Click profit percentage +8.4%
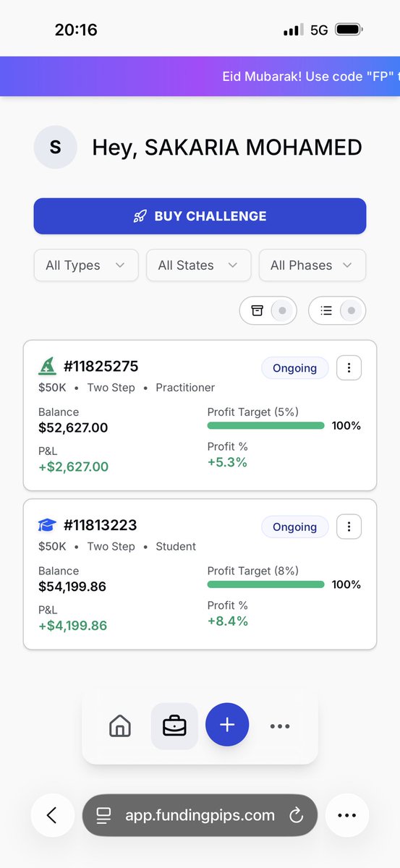Screen dimensions: 400x868 pos(228,621)
